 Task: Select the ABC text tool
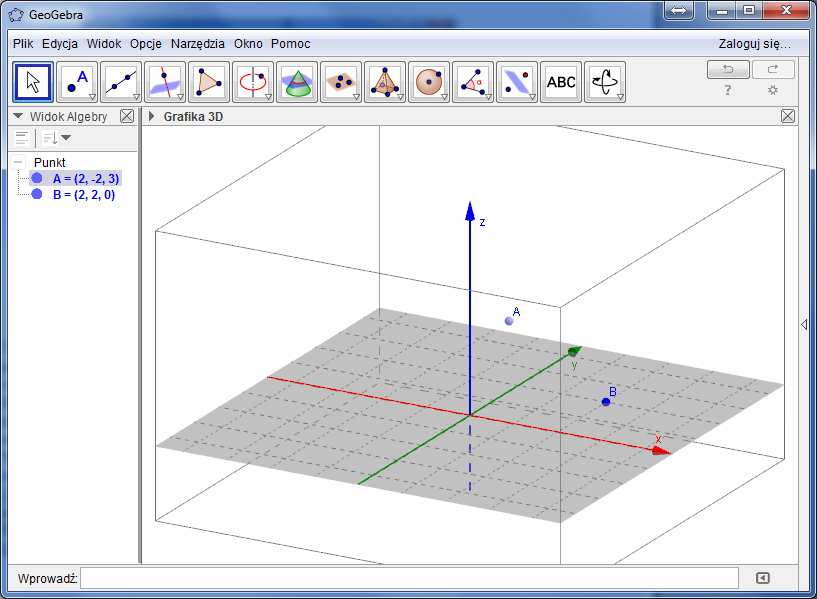[x=561, y=82]
